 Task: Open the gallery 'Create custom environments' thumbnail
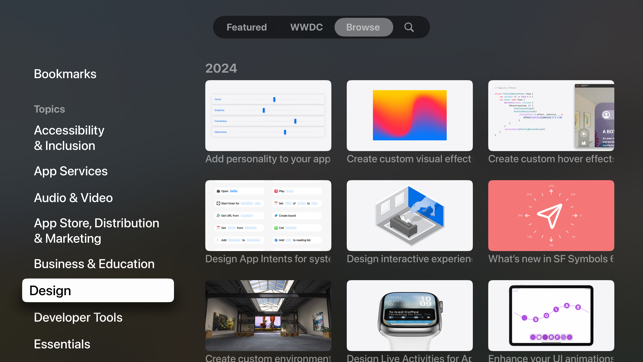[268, 316]
